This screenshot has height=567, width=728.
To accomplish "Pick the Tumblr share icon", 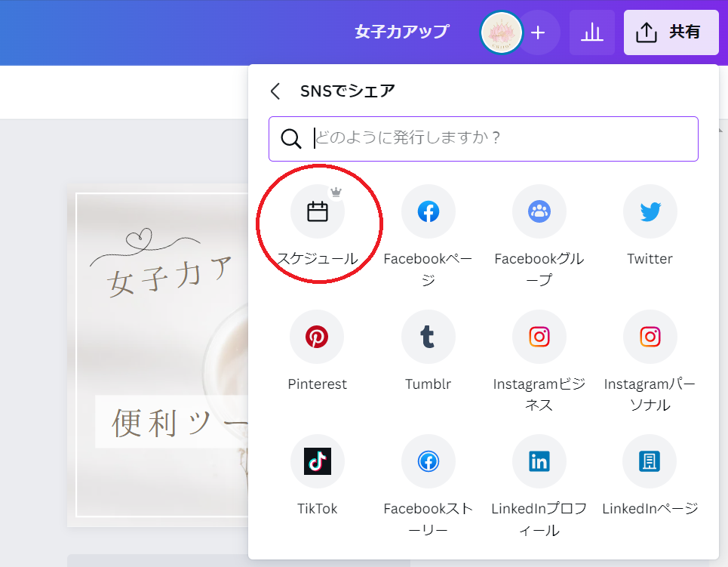I will pos(429,337).
